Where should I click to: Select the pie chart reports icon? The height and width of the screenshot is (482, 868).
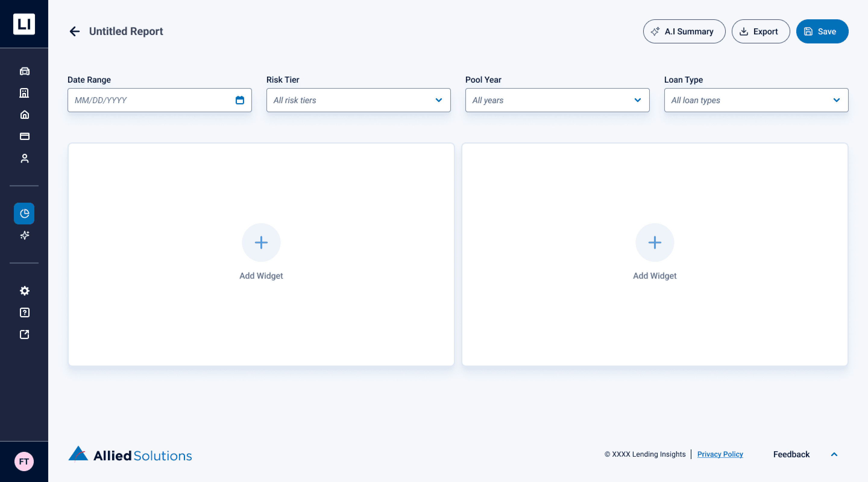click(24, 214)
